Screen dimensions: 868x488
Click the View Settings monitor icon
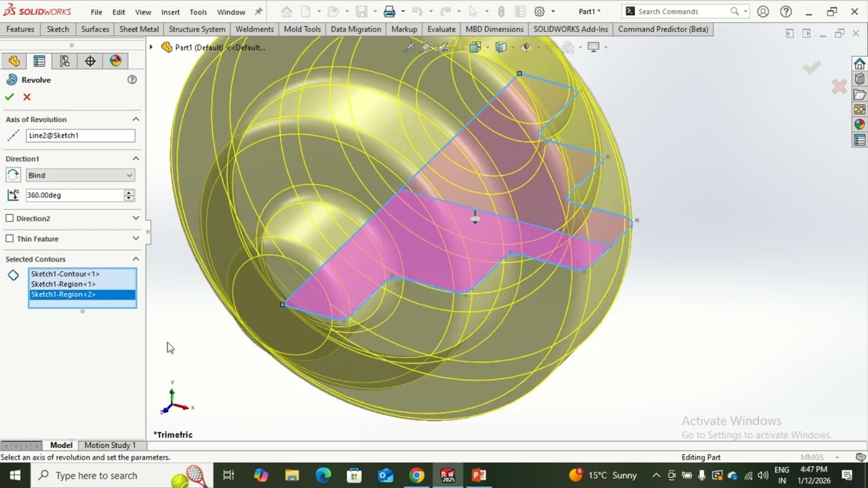tap(593, 47)
